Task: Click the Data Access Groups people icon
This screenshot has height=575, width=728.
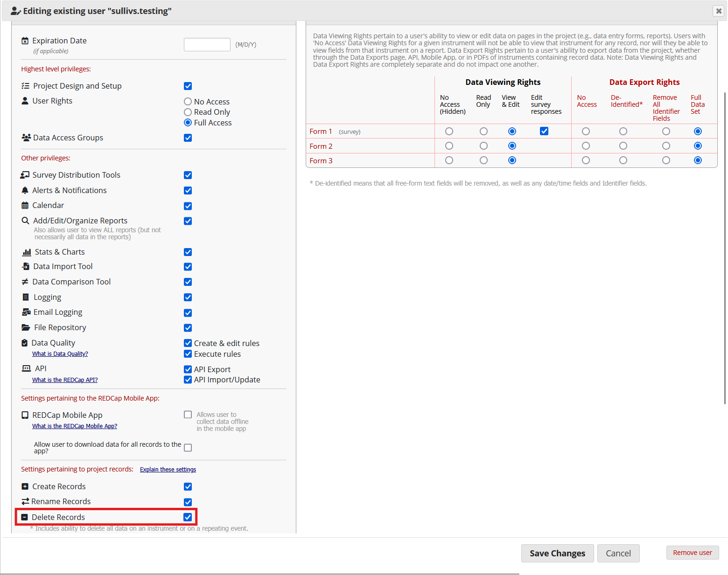Action: click(x=26, y=137)
